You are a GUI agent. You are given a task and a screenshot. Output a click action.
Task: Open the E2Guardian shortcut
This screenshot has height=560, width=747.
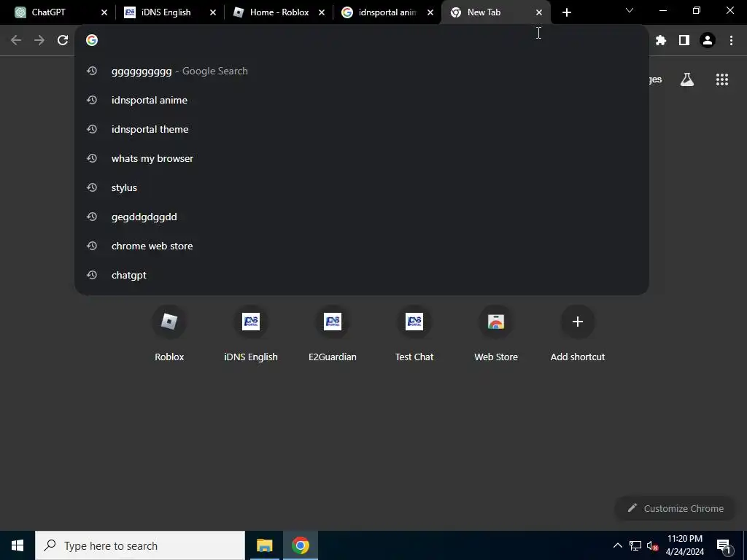click(x=333, y=333)
